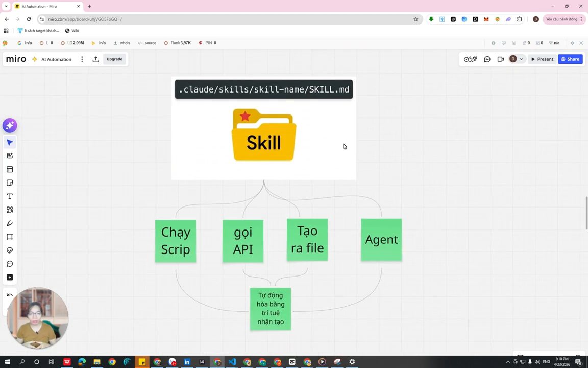Select the Agent sticky note
This screenshot has height=368, width=588.
tap(381, 240)
